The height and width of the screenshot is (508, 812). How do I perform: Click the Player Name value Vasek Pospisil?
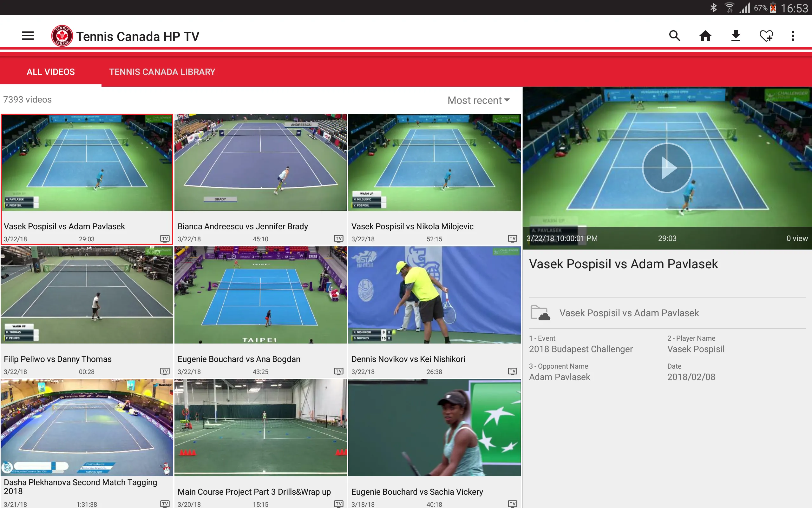(696, 349)
